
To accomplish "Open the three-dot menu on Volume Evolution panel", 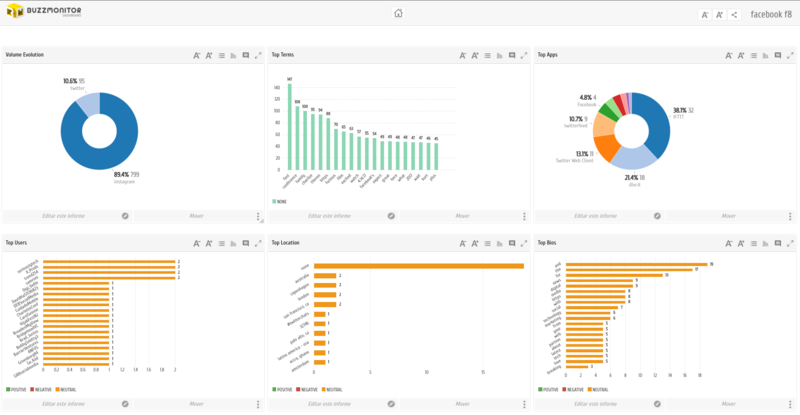I will point(258,216).
